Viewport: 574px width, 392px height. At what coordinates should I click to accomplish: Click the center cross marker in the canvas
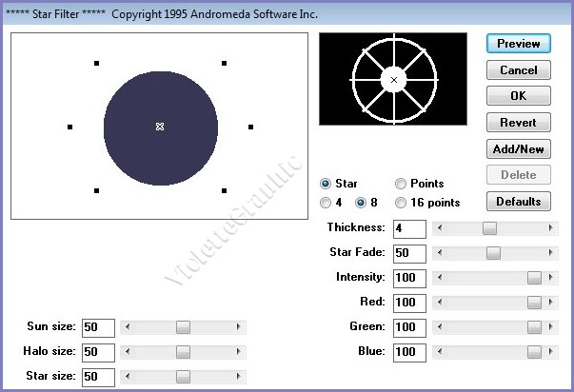click(160, 127)
